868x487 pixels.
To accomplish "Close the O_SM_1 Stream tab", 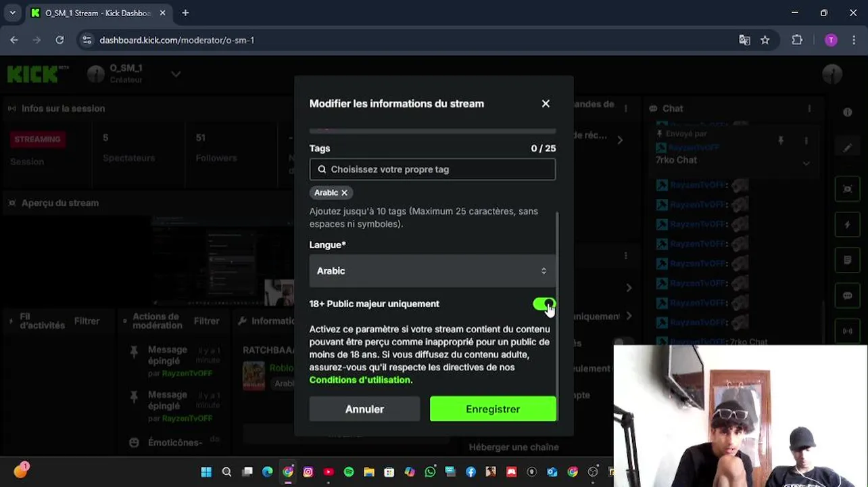I will pos(162,13).
